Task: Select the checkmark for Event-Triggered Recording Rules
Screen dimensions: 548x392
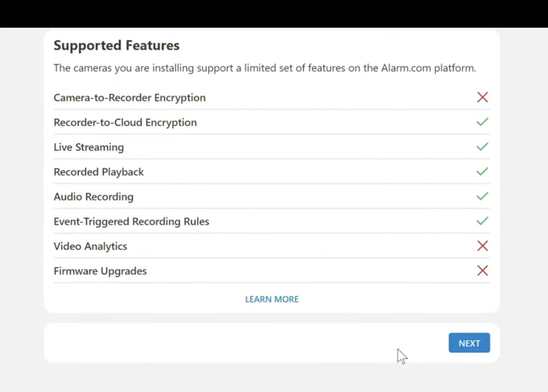Action: point(482,221)
